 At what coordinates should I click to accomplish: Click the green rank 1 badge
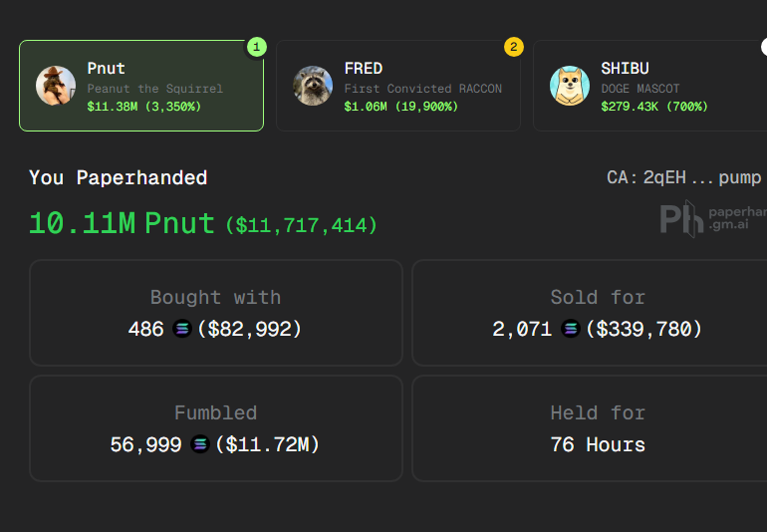point(256,47)
